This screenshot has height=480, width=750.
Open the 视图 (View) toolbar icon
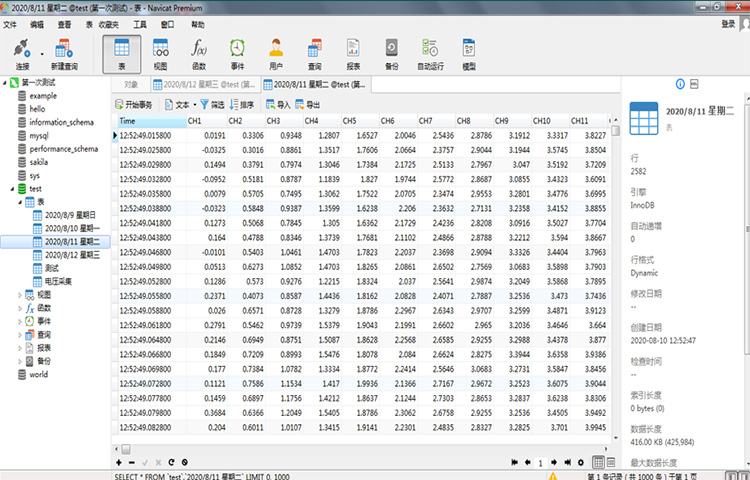coord(160,51)
